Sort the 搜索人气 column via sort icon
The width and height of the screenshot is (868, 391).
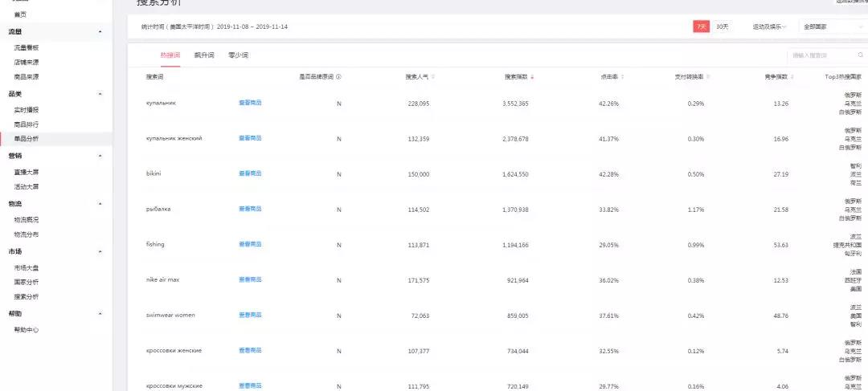433,77
